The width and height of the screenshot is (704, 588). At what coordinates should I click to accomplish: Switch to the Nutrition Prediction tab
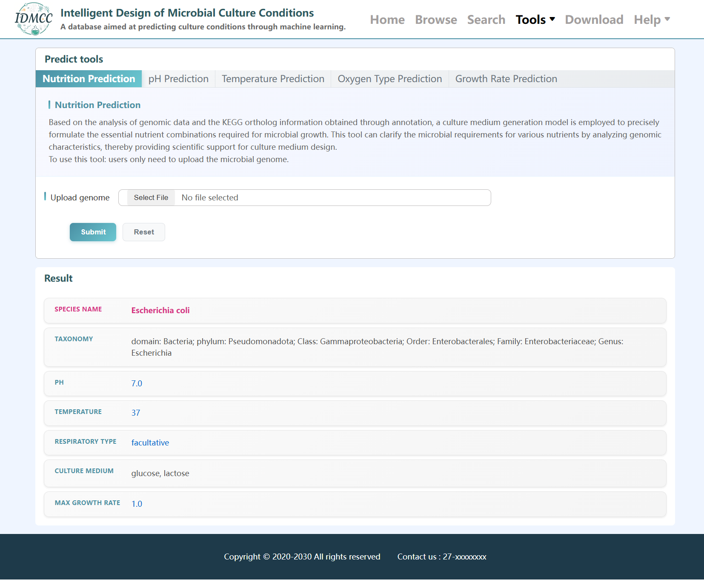(x=89, y=79)
